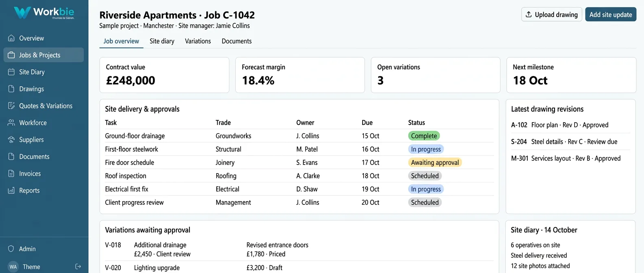Select the Ground-floor drainage task
The height and width of the screenshot is (273, 644).
tap(135, 136)
